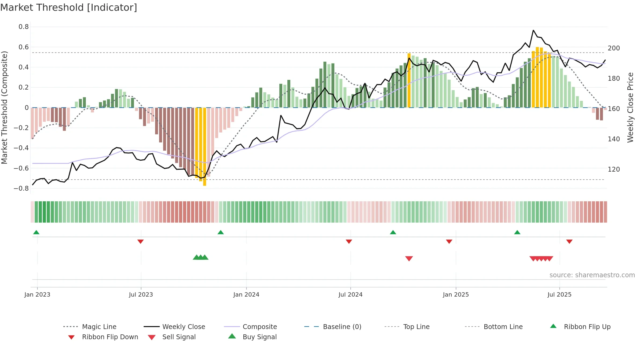
Task: Click the 180 right axis price label
Action: (x=614, y=79)
